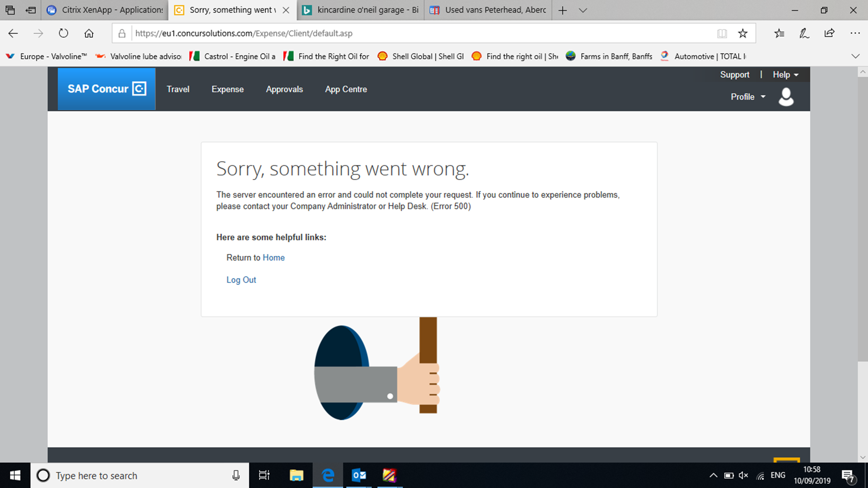868x488 pixels.
Task: Open the Add notes pen icon
Action: (804, 33)
